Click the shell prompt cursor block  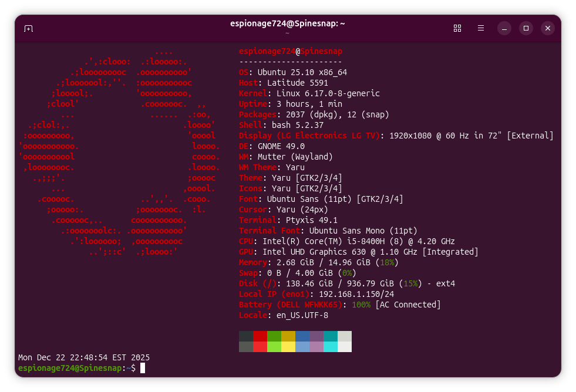click(x=143, y=368)
